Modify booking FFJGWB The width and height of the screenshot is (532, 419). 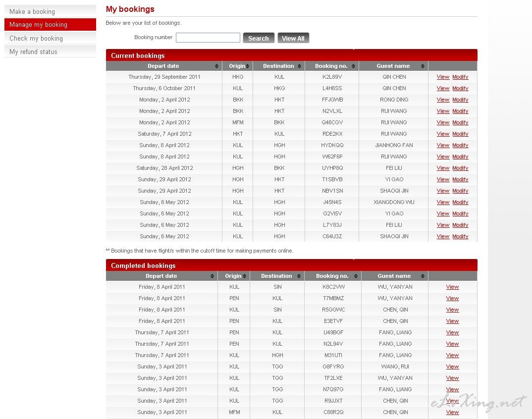click(x=460, y=100)
